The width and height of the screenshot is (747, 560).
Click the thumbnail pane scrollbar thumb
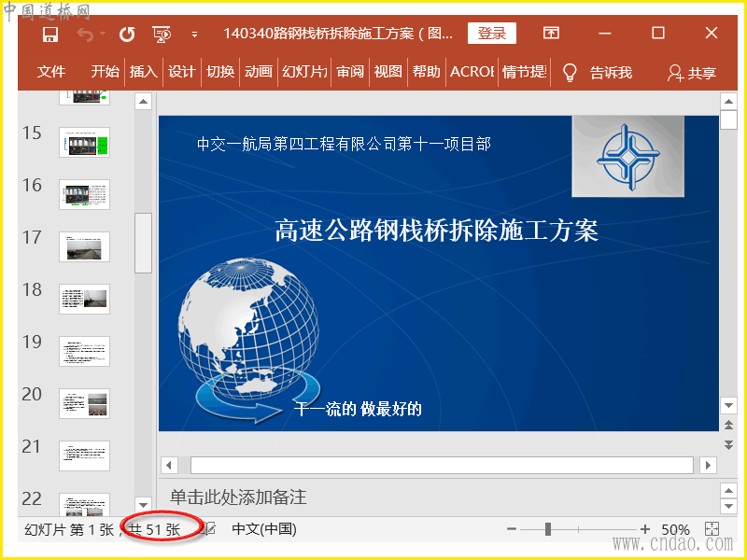(x=144, y=243)
